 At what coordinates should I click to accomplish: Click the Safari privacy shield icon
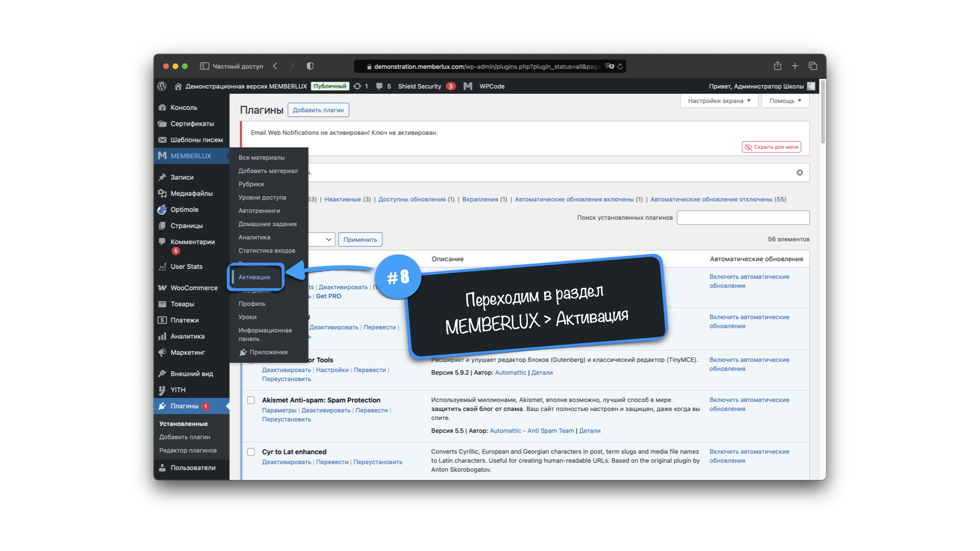click(x=310, y=66)
